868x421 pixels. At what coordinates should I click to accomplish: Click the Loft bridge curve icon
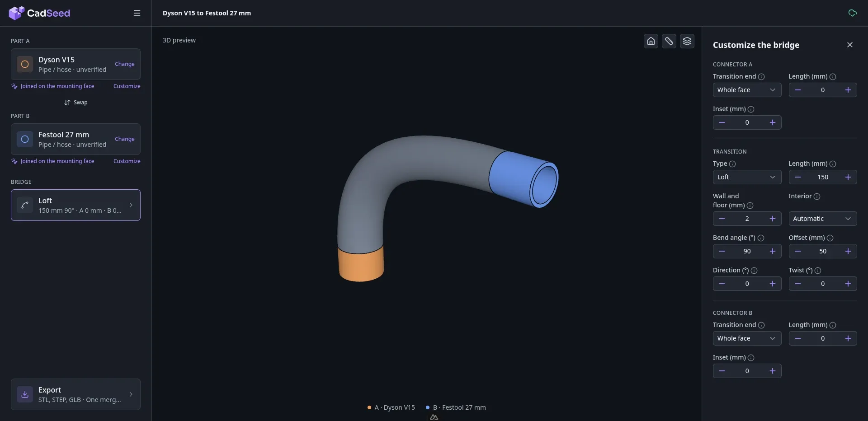25,205
